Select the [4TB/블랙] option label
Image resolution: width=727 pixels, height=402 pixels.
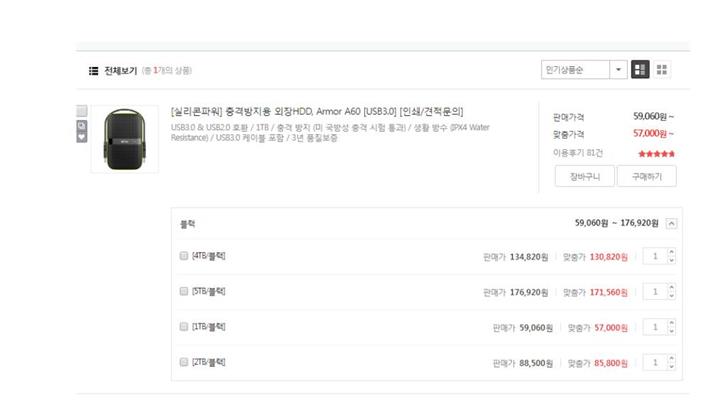209,256
